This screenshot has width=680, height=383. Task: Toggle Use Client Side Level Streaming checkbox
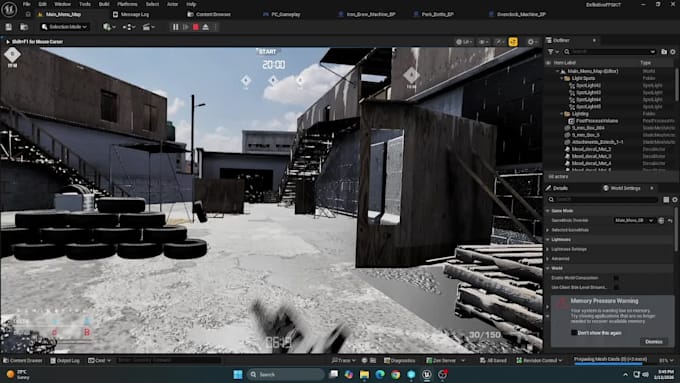point(616,287)
